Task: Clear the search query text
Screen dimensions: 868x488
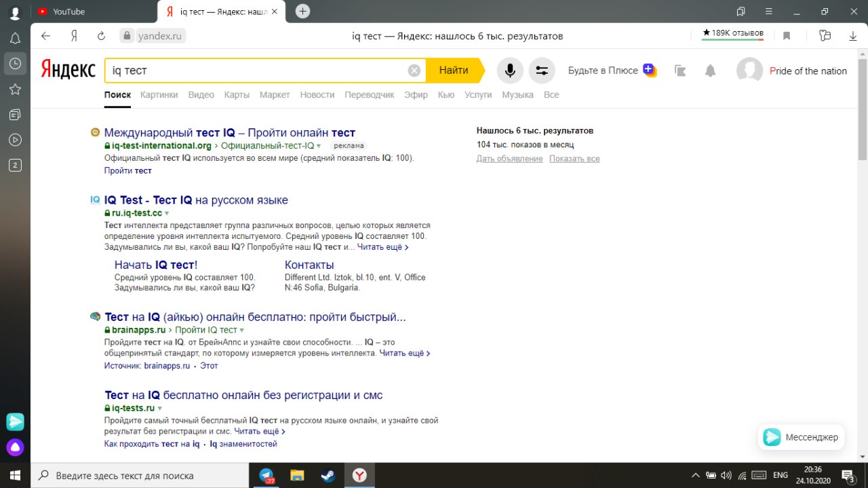Action: tap(414, 70)
